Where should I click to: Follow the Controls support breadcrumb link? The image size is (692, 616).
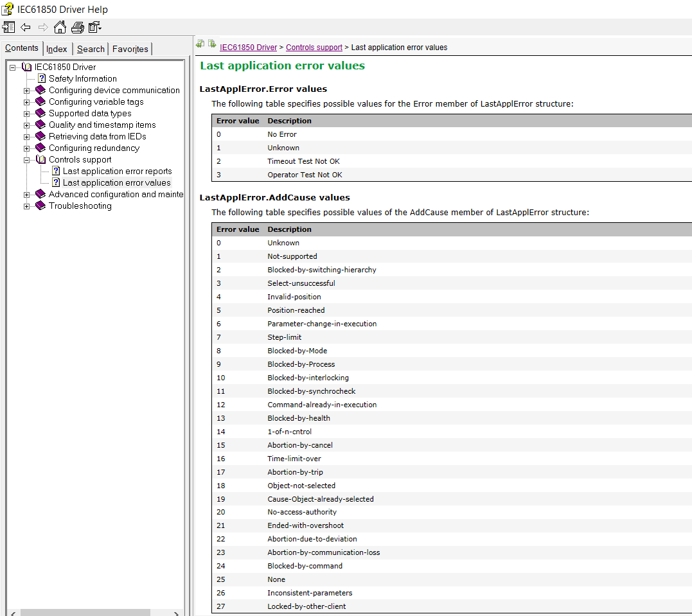pos(314,48)
